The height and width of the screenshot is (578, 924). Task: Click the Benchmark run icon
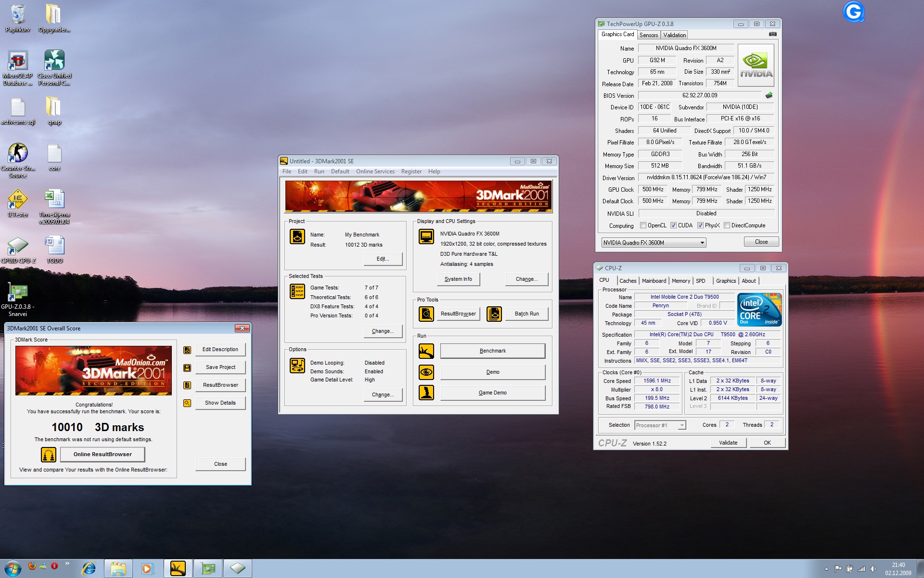[x=426, y=351]
